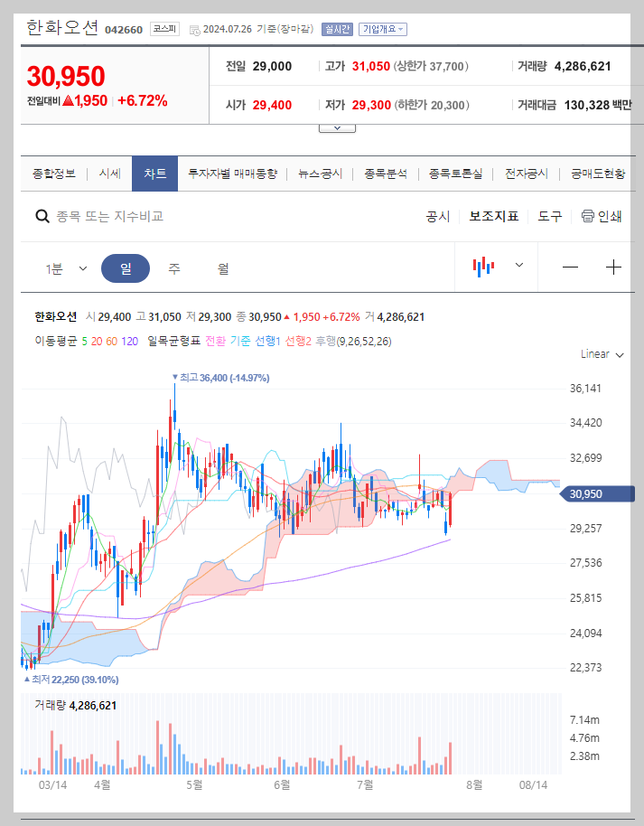Click the colored 5-day moving average label
644x826 pixels.
point(83,342)
